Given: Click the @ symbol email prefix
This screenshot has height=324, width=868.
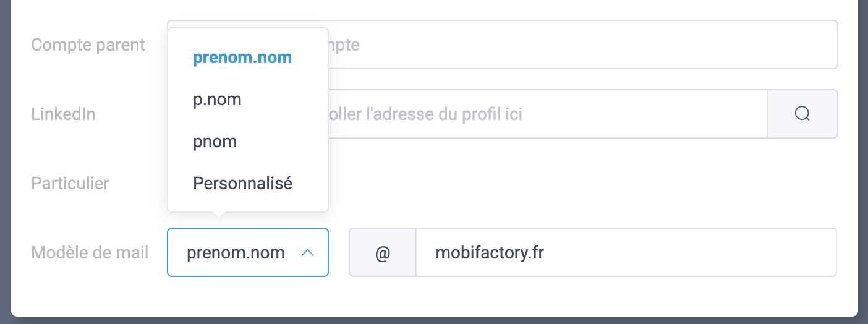Looking at the screenshot, I should (383, 253).
